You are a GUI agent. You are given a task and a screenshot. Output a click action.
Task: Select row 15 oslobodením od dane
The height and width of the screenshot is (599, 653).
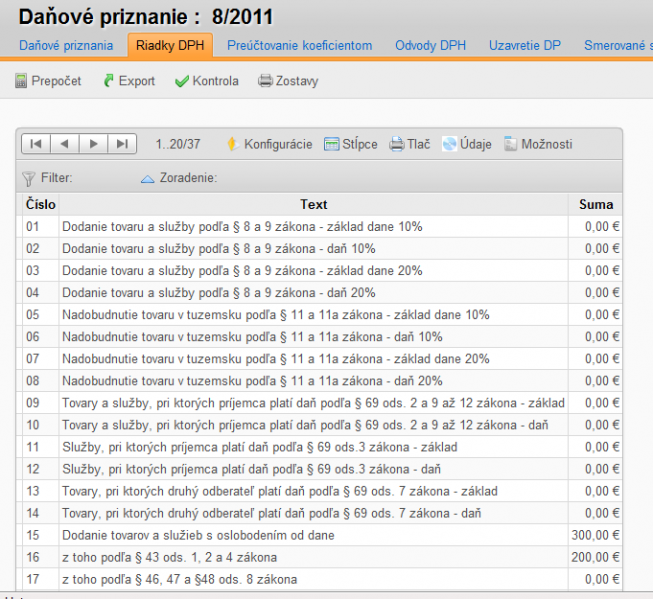coord(319,536)
